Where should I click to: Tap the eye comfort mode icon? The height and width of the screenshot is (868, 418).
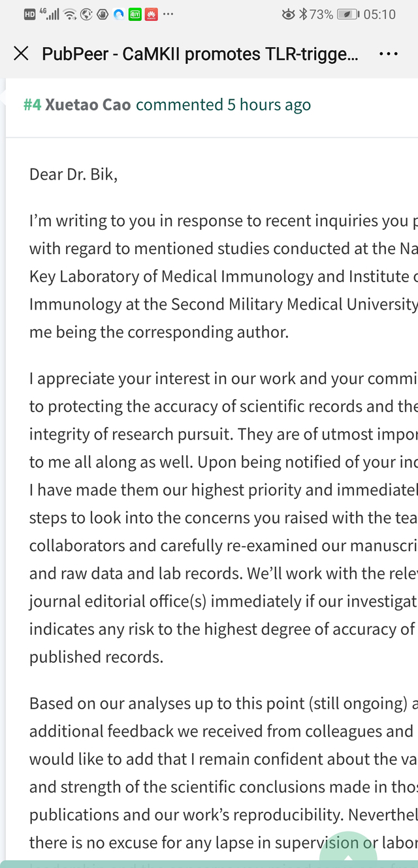click(288, 14)
